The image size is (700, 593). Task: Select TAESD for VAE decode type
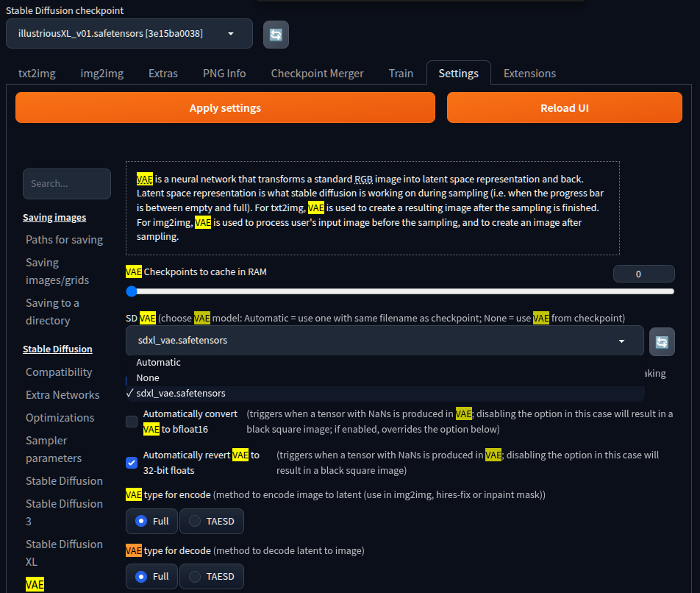click(x=212, y=577)
